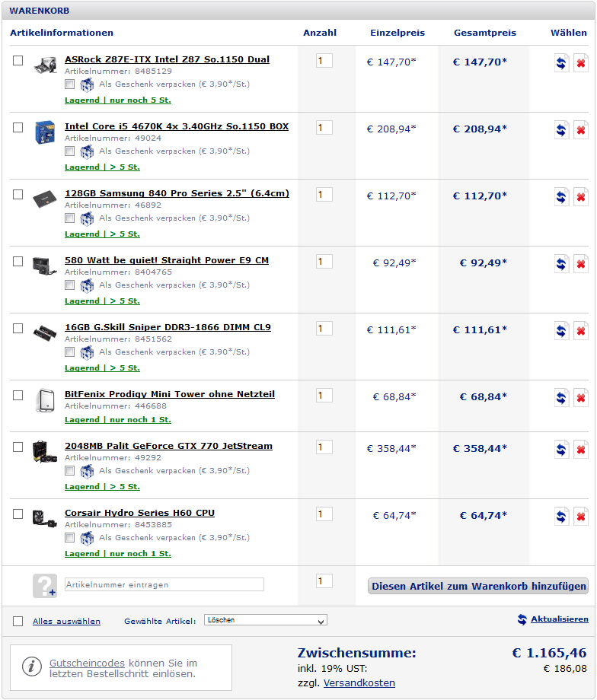Open 580 Watt be quiet! Straight Power link
Viewport: 597px width, 700px height.
point(167,260)
